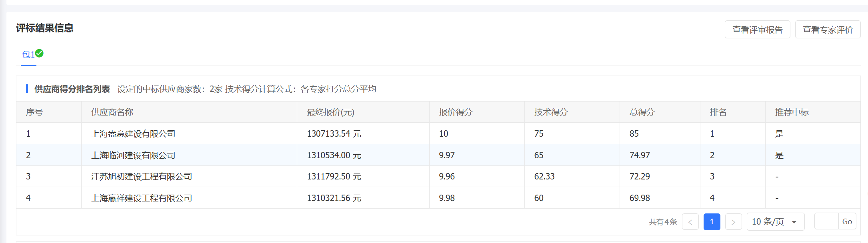Click the 技术得分 column header
The width and height of the screenshot is (868, 243).
click(x=551, y=112)
